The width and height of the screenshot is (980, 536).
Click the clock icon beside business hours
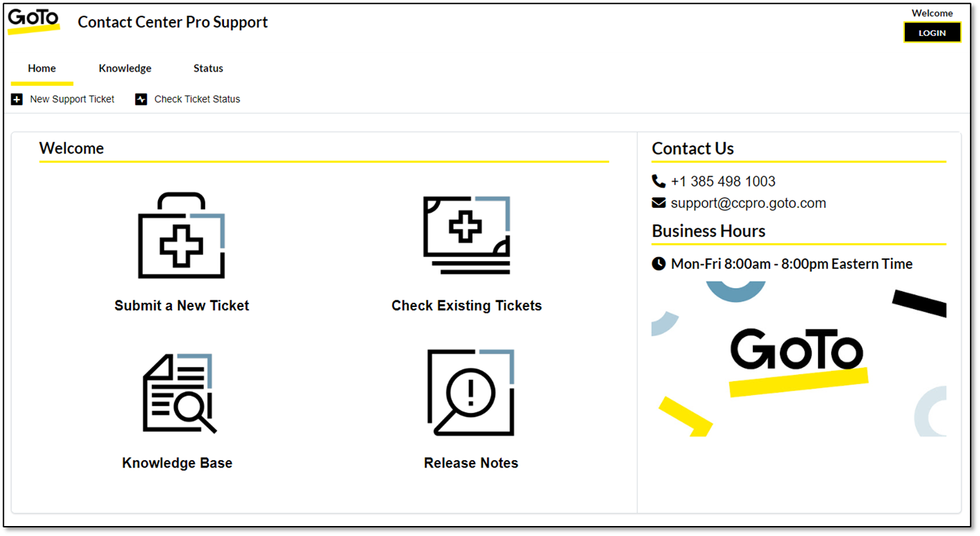658,264
